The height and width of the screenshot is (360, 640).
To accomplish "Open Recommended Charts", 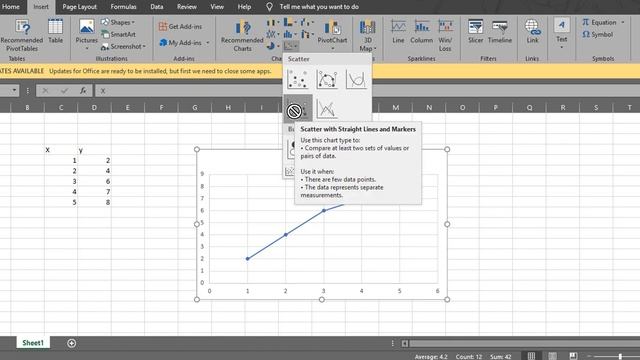I will point(242,36).
